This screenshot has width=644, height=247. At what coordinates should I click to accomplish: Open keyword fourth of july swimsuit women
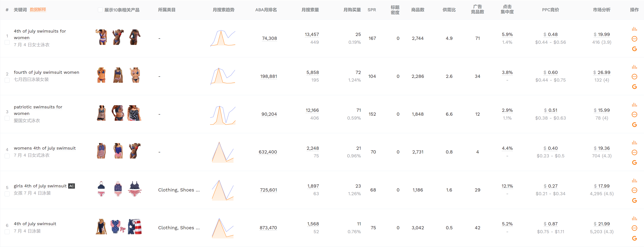pos(46,72)
